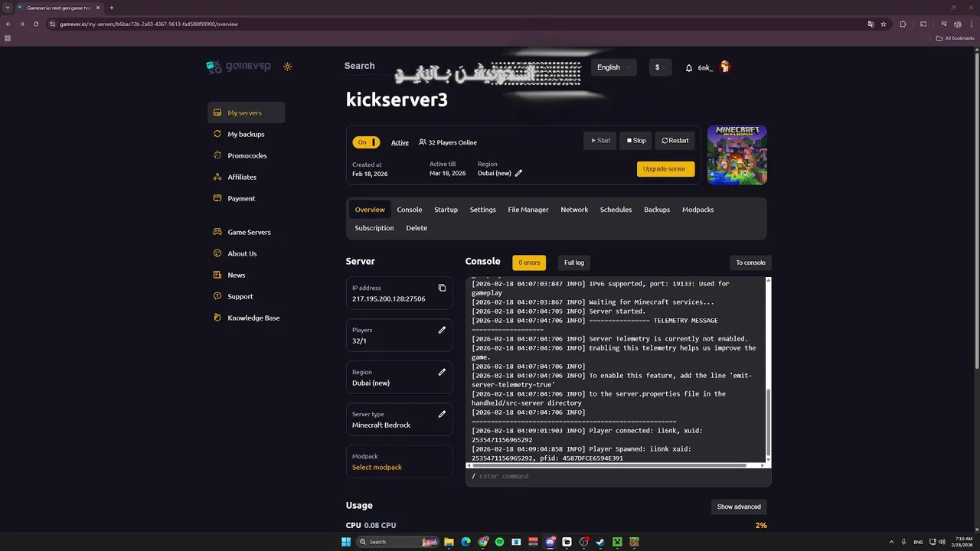Open the Windows Start menu

click(346, 542)
